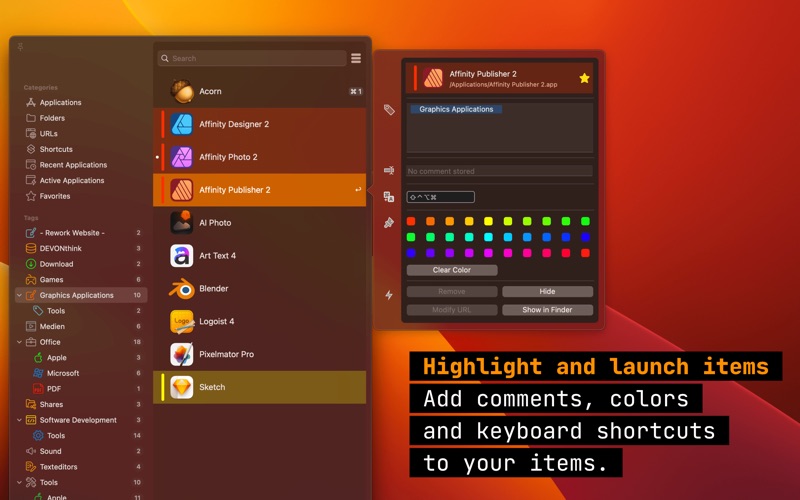The height and width of the screenshot is (500, 800).
Task: Pick the cyan swatch in the middle row
Action: pyautogui.click(x=488, y=237)
